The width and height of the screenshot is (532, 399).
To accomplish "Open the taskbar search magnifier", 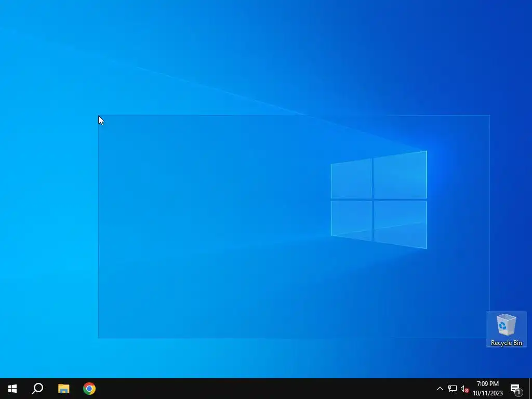I will coord(37,389).
